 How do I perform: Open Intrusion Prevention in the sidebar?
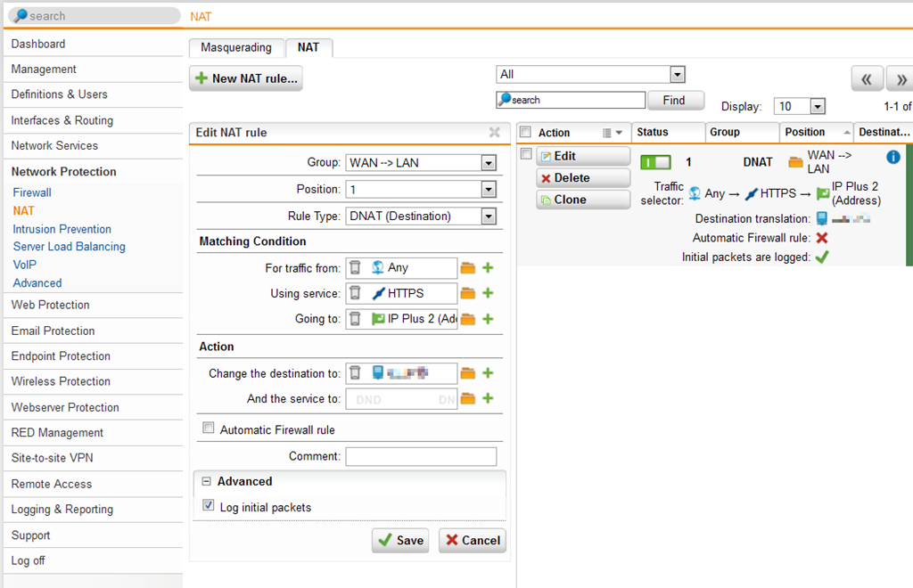(62, 229)
